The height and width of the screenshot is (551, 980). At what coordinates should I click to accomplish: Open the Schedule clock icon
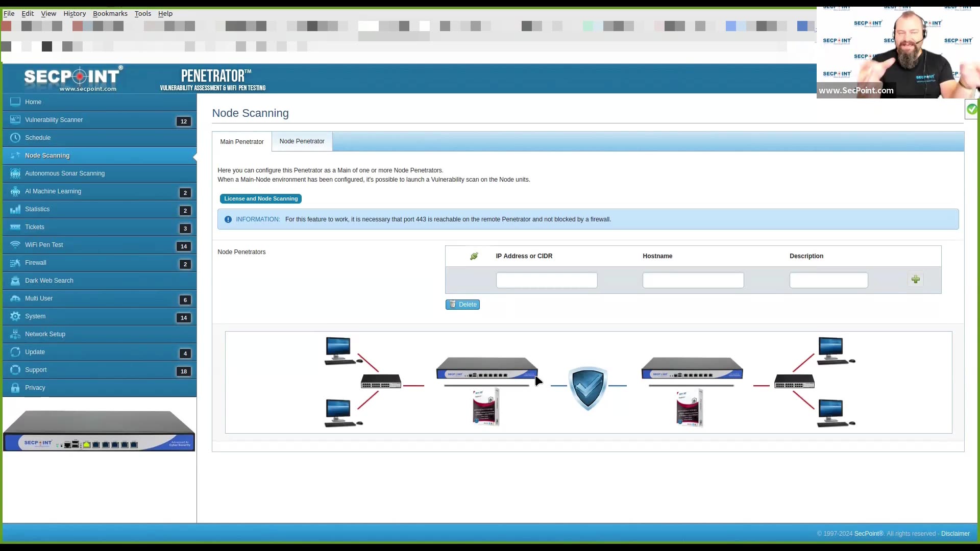(15, 137)
